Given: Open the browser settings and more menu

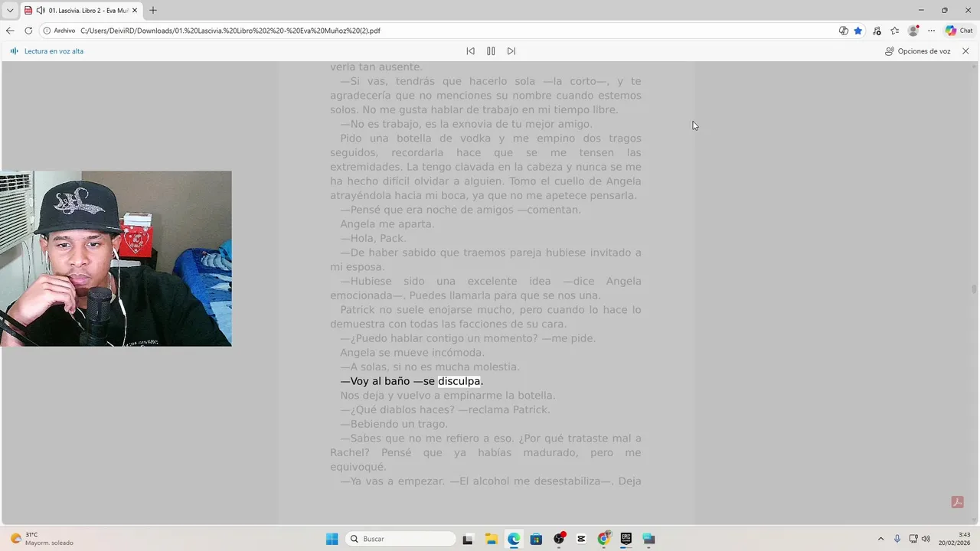Looking at the screenshot, I should [931, 31].
